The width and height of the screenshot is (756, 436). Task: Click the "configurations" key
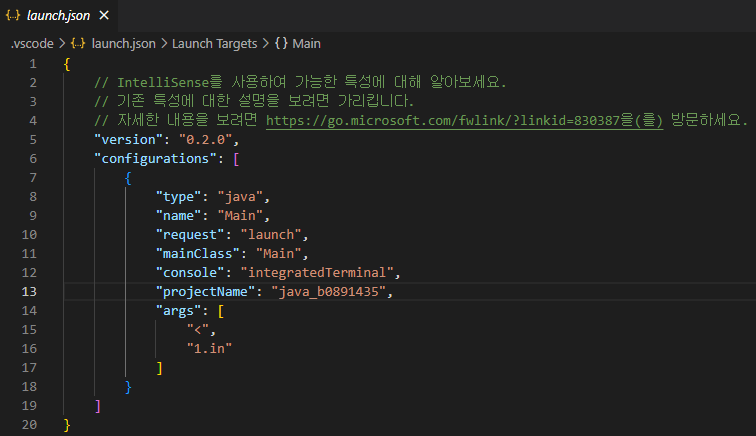coord(156,158)
